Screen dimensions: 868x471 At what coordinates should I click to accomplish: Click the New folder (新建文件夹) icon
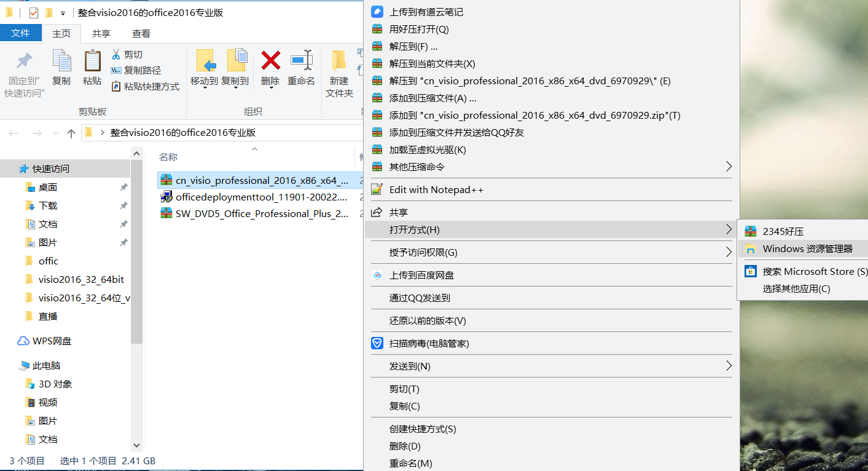click(x=339, y=61)
